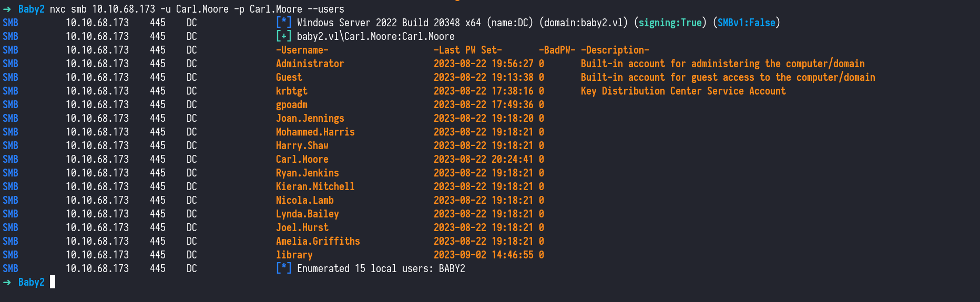Click the [*] marker beside Enumerated 15 local users
This screenshot has width=980, height=302.
(x=283, y=268)
